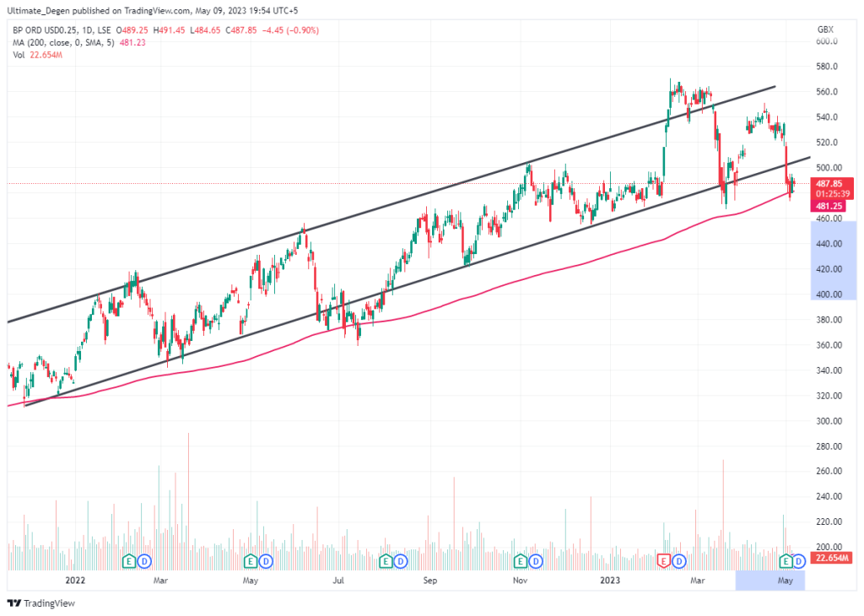The width and height of the screenshot is (864, 616).
Task: Select the MA (200, close, 0, SMA, 5) legend
Action: point(63,42)
